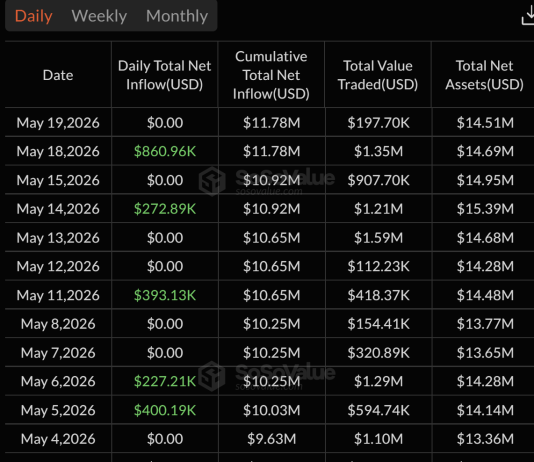Select the May 7,2026 date cell

pyautogui.click(x=58, y=353)
